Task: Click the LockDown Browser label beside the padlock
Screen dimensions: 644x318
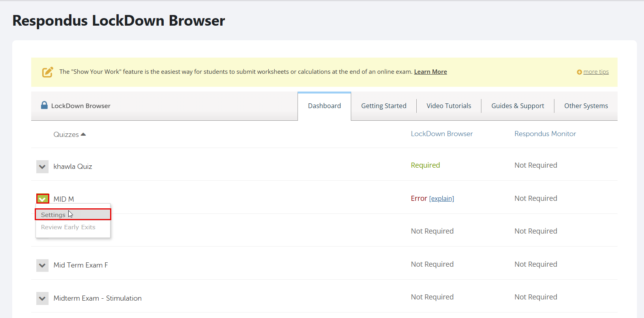Action: coord(81,106)
